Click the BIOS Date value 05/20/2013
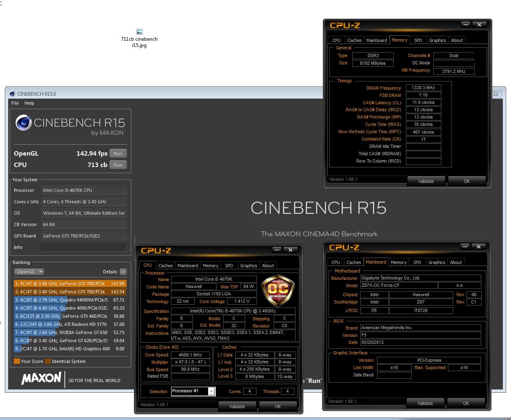The image size is (511, 420). pos(421,342)
